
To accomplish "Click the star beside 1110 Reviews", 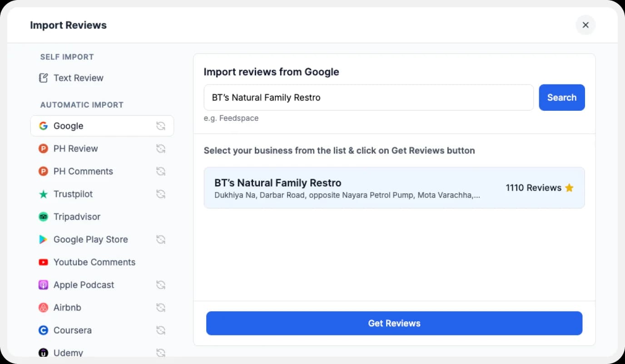I will (570, 187).
